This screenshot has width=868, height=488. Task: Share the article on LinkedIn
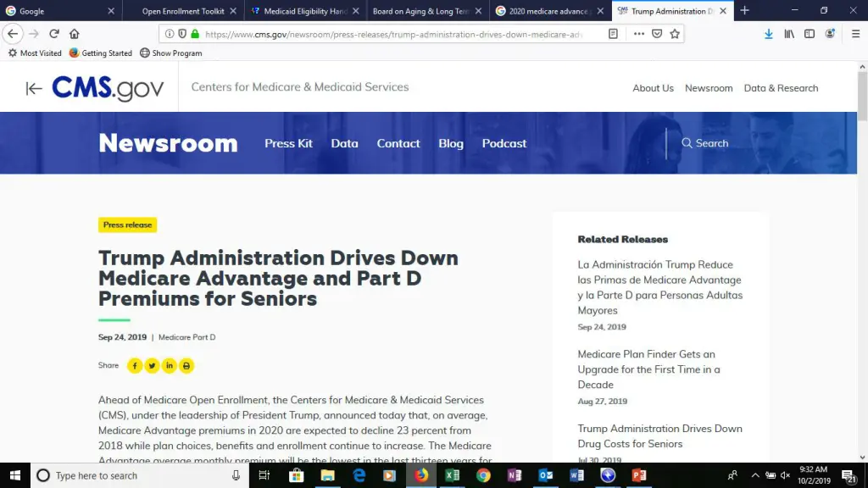click(x=170, y=366)
